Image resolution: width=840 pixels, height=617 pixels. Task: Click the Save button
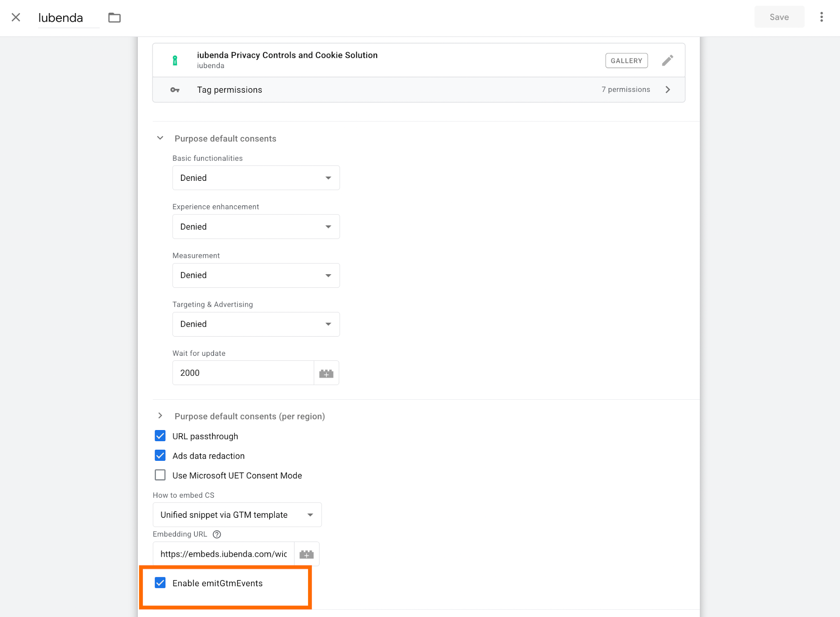pos(779,17)
